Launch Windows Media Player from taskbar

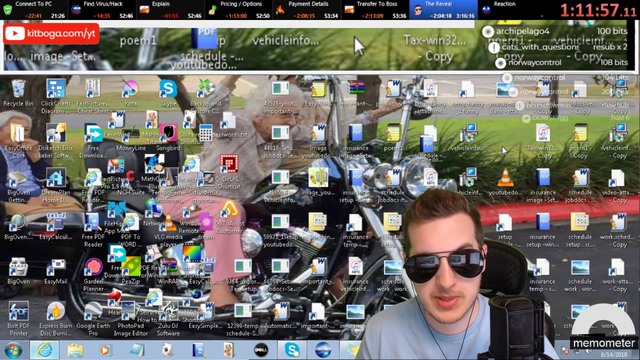pyautogui.click(x=105, y=350)
